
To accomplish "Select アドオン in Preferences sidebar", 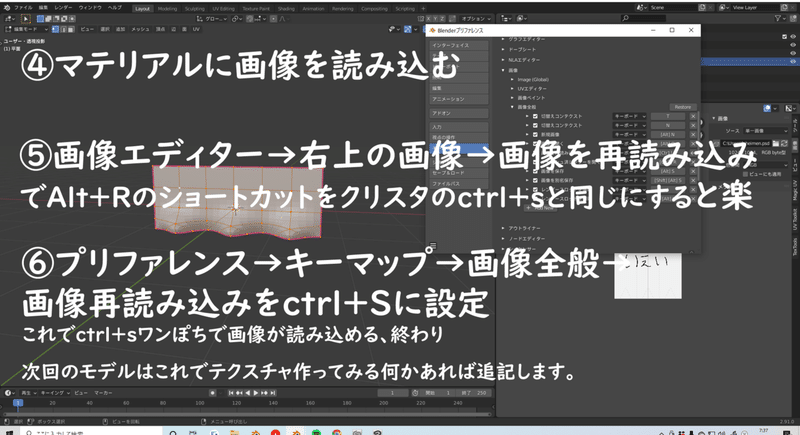I will click(459, 113).
